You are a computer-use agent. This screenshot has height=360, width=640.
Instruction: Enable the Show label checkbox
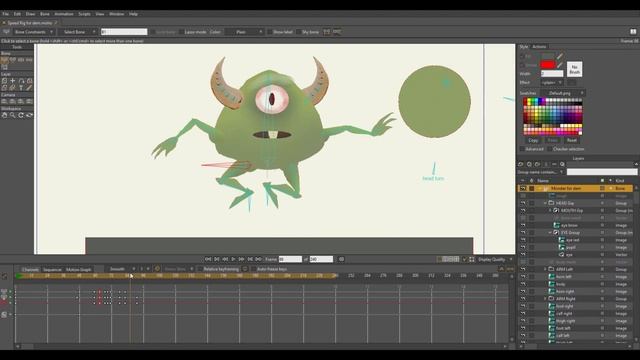pos(269,32)
